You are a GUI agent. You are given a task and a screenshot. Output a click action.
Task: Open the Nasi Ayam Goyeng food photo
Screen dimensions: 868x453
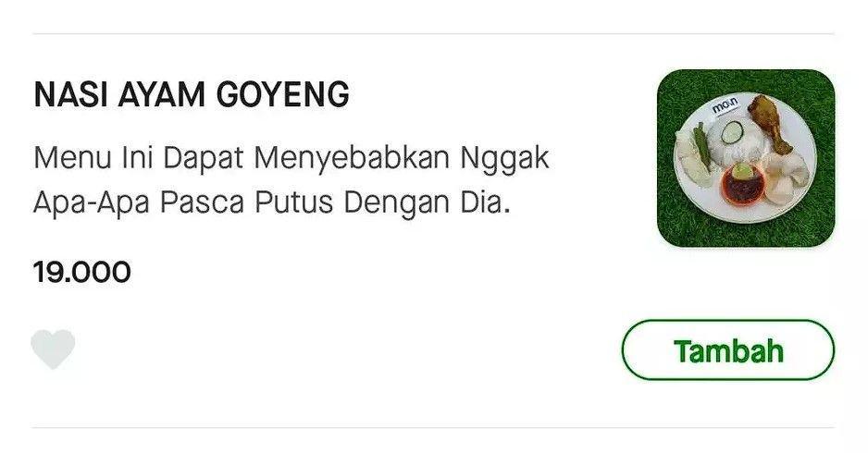pos(746,158)
